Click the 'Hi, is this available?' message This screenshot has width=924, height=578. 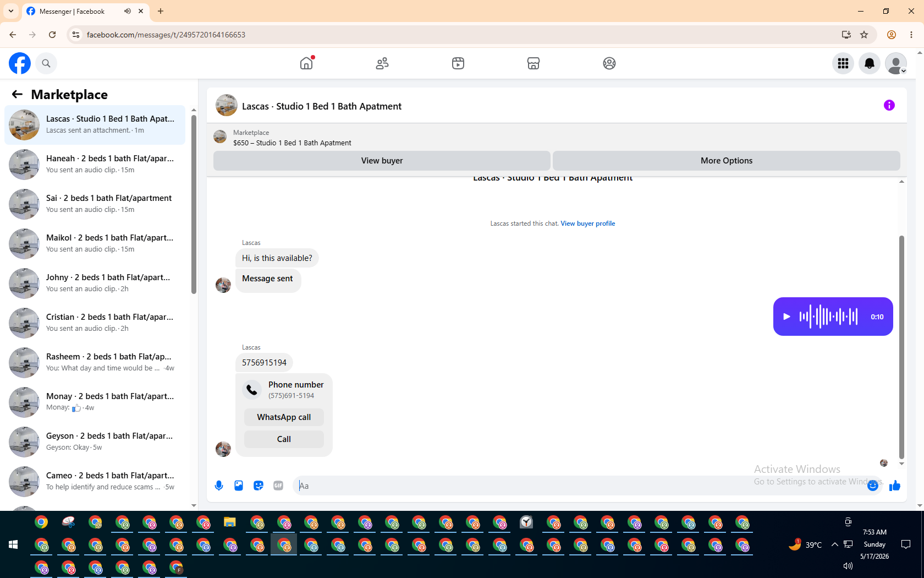(277, 258)
